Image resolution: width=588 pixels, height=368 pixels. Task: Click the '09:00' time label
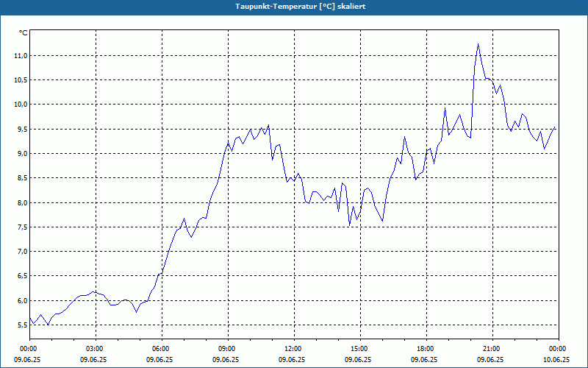[228, 349]
